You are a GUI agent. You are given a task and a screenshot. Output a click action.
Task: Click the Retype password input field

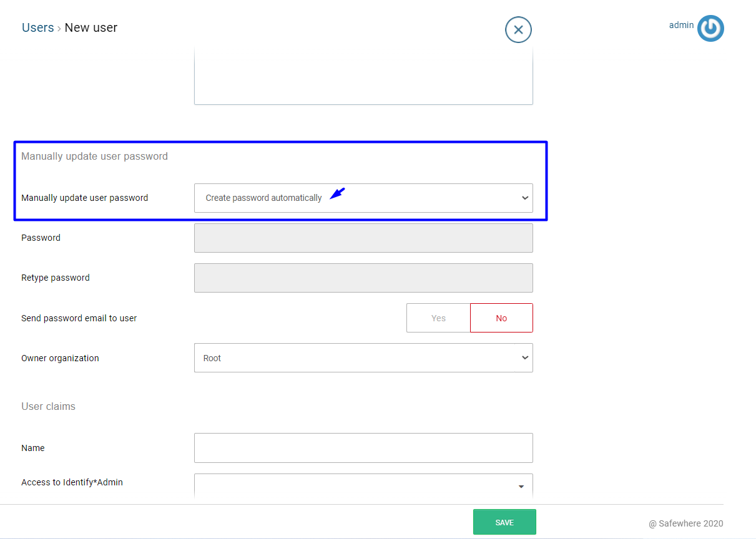(x=363, y=278)
